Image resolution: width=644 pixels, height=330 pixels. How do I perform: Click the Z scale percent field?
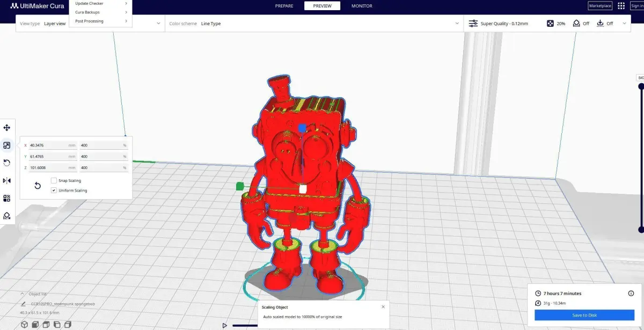[104, 168]
